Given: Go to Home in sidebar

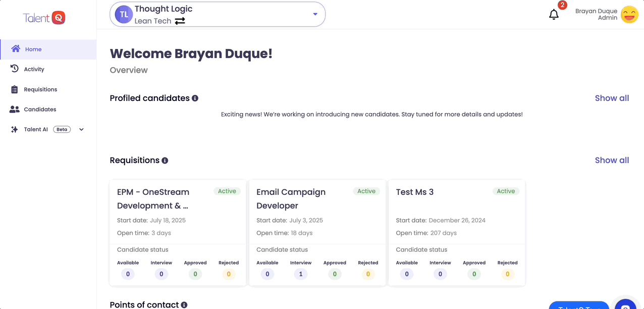Looking at the screenshot, I should (33, 49).
